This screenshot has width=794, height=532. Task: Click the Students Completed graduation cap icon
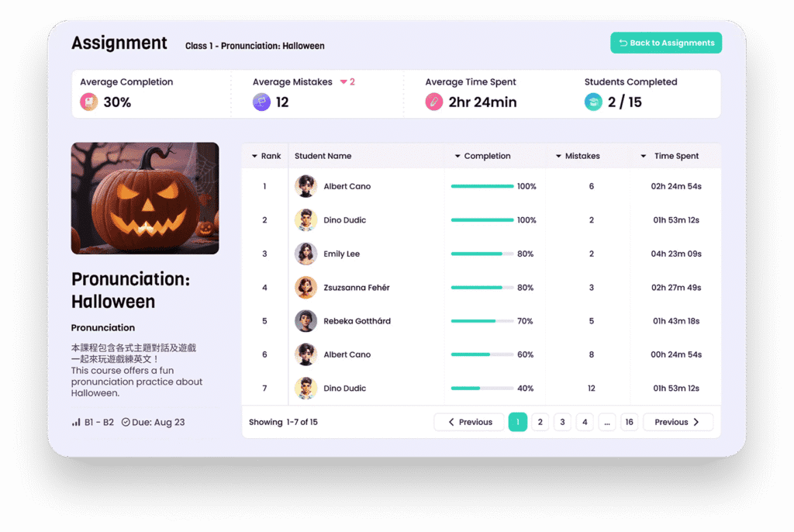point(593,102)
